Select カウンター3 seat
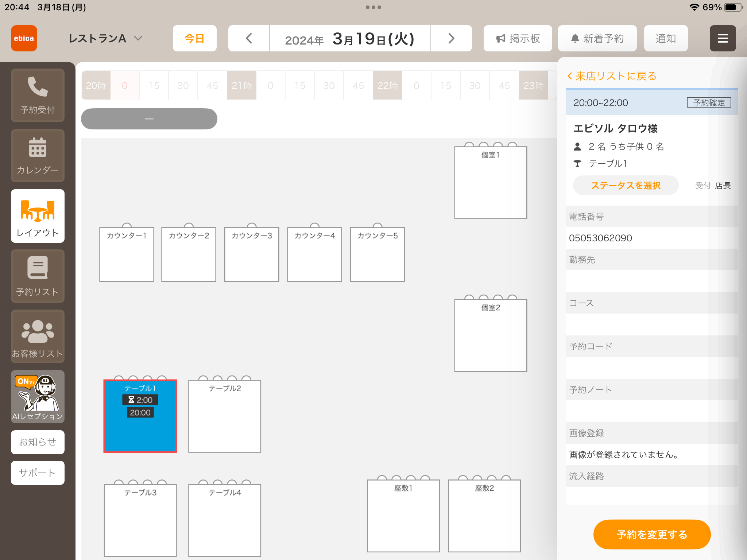The height and width of the screenshot is (560, 747). [252, 254]
